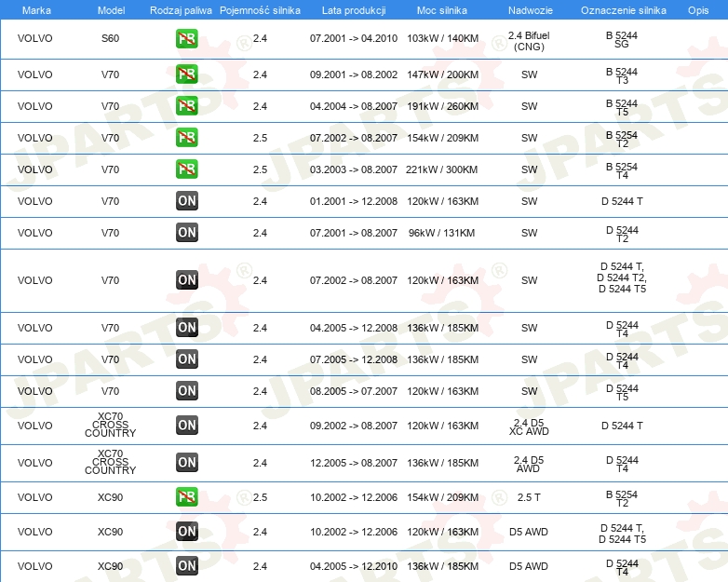Click the ON diesel icon for XC90 10.2002 -> 12.2006
Screen dimensions: 728x582
pos(186,532)
